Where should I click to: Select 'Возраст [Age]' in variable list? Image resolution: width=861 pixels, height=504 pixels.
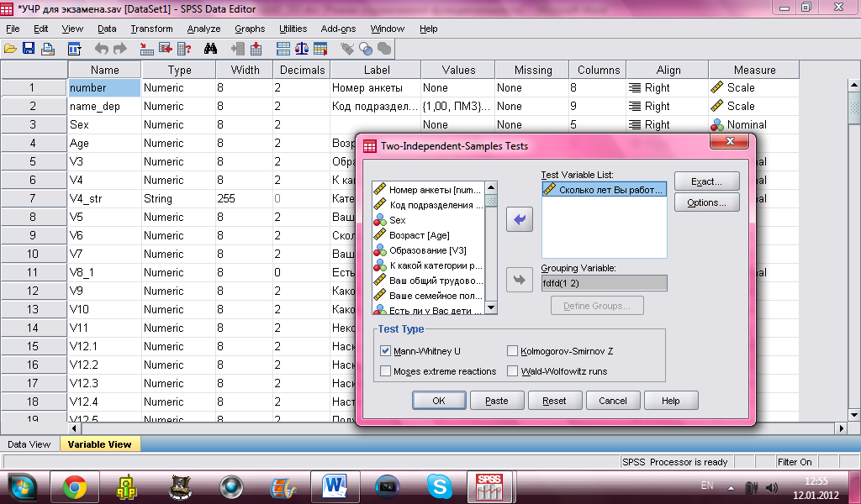[420, 235]
